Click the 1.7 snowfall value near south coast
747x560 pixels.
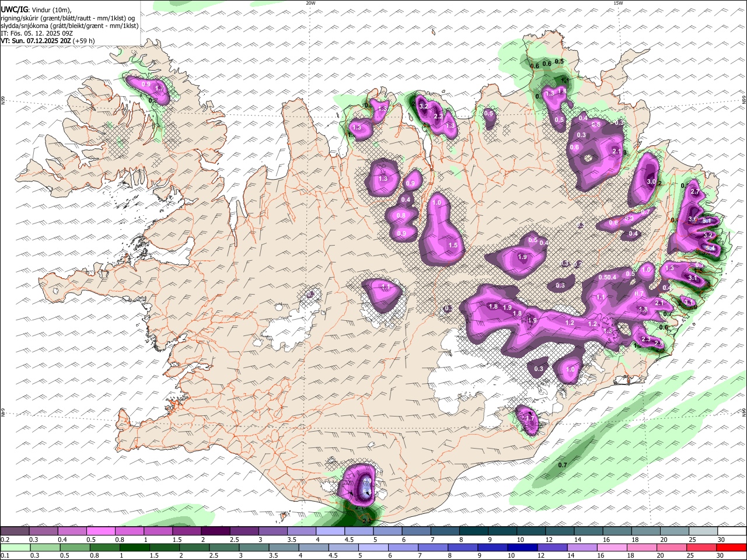(530, 418)
